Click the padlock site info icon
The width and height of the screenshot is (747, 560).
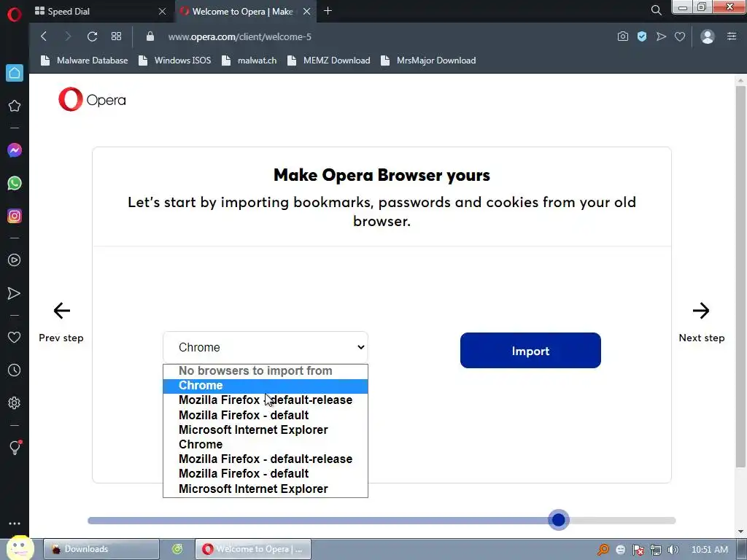(150, 36)
